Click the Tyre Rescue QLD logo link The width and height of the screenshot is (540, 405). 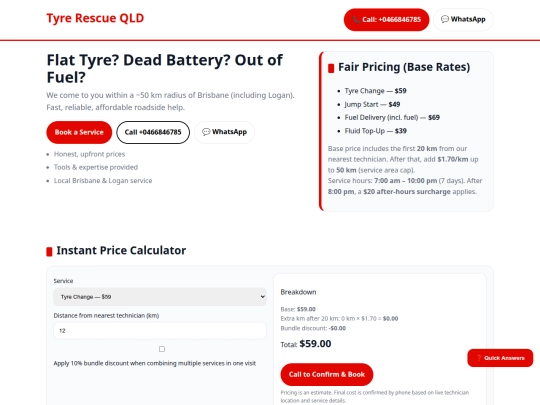click(95, 18)
